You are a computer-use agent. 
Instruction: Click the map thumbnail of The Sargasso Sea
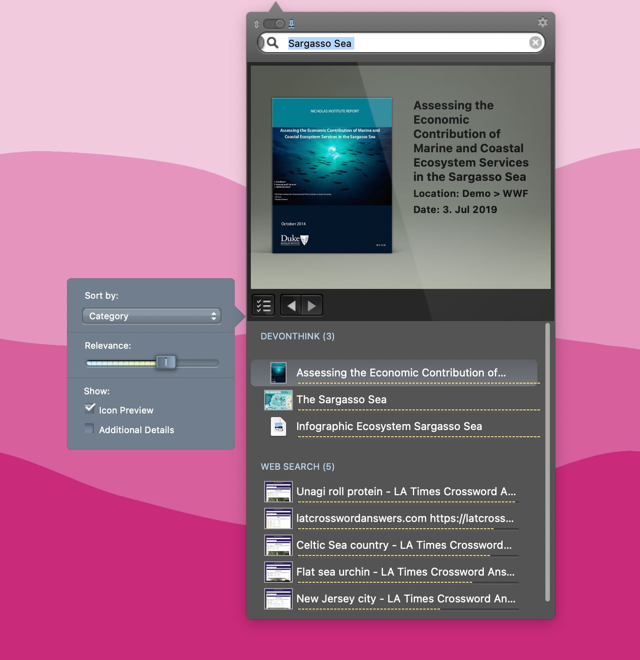(x=278, y=400)
